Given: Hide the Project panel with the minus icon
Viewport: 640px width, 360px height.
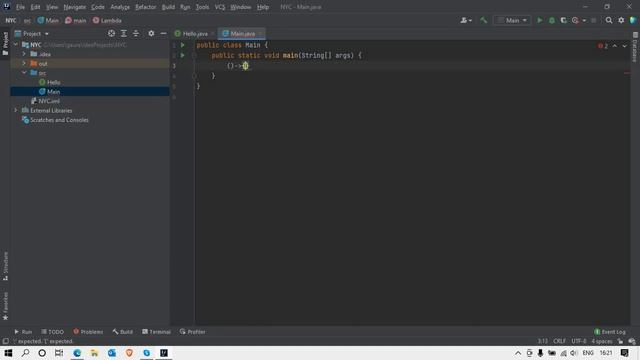Looking at the screenshot, I should click(x=163, y=33).
